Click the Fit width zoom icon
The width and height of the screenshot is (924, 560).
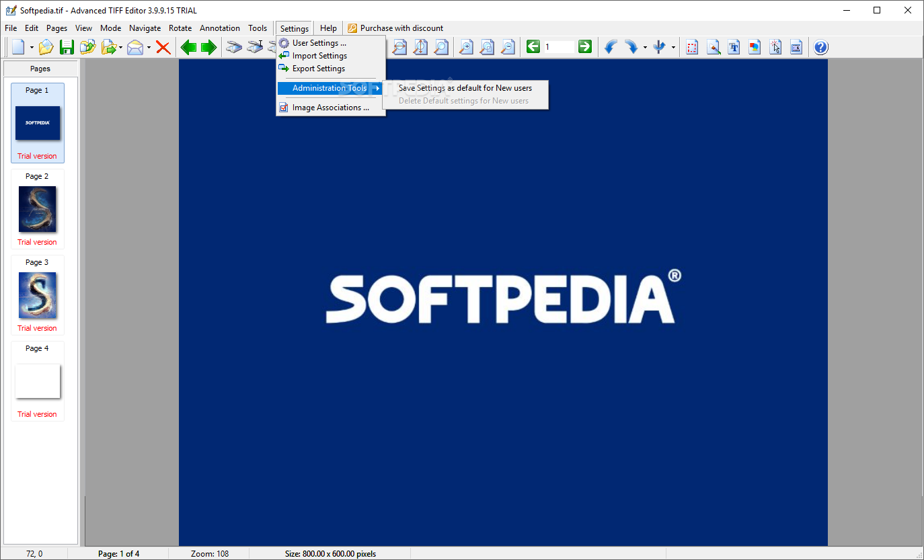pos(399,47)
